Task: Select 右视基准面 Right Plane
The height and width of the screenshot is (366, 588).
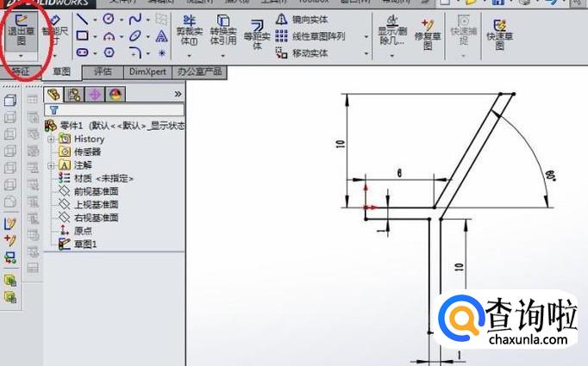Action: pos(89,218)
